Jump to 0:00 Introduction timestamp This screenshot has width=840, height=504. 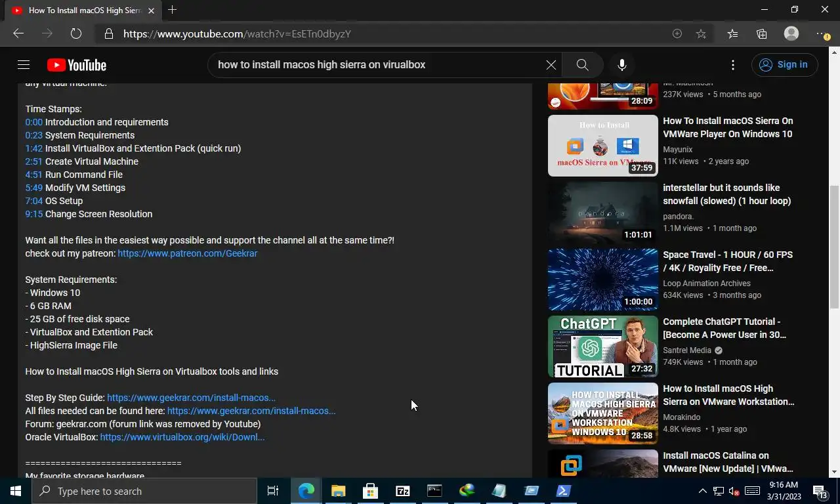33,122
